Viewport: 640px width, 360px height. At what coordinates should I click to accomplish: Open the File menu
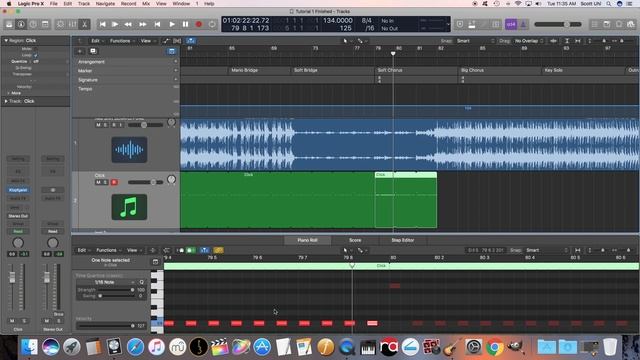click(53, 4)
